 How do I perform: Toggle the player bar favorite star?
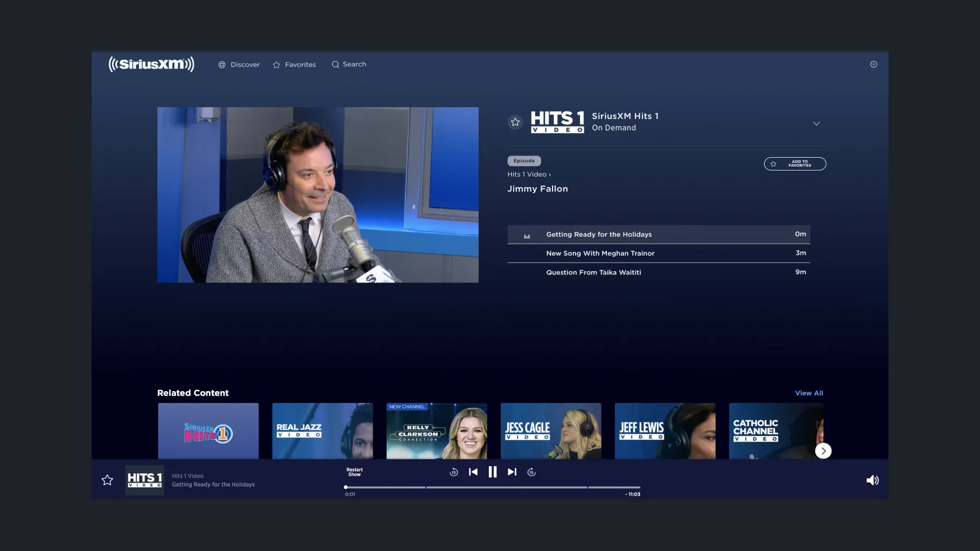tap(108, 480)
